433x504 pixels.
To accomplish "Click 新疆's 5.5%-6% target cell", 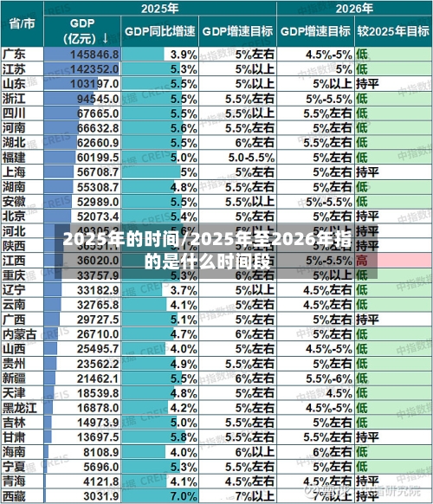I will point(315,378).
